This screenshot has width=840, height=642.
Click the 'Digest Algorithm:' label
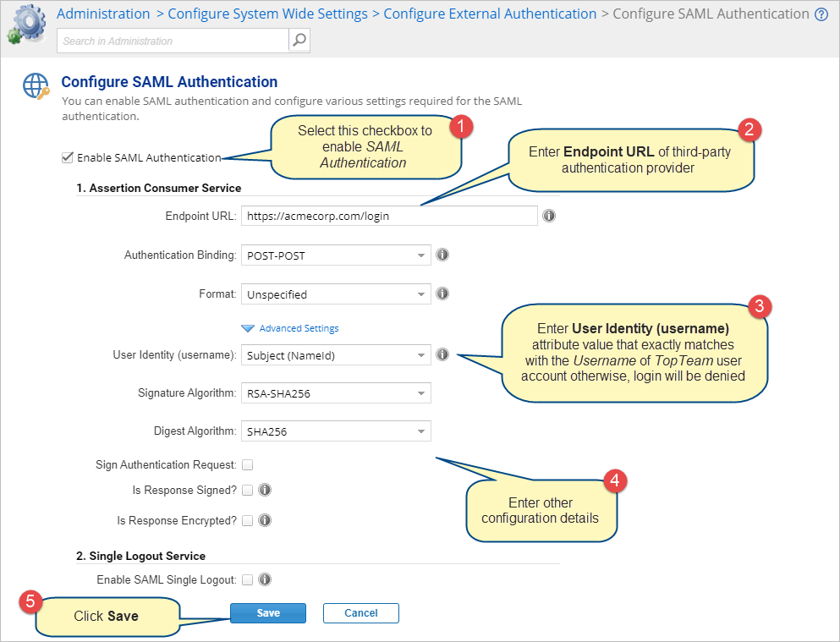[x=195, y=431]
